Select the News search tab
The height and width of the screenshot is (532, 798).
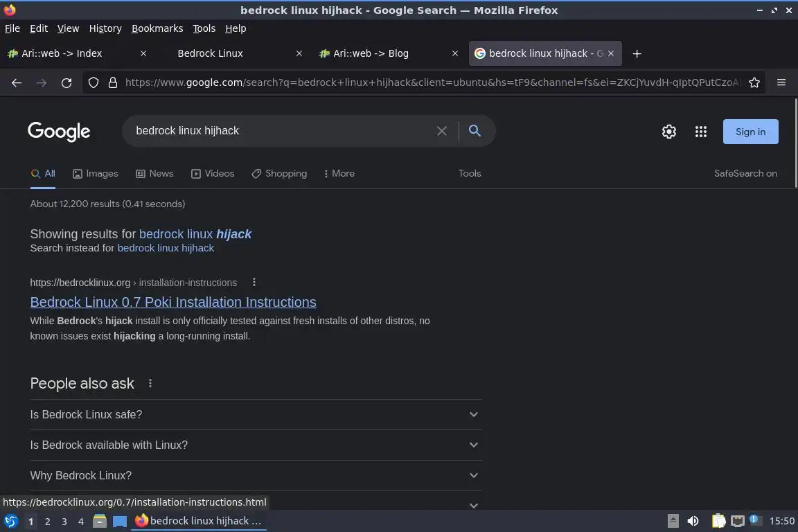[154, 174]
